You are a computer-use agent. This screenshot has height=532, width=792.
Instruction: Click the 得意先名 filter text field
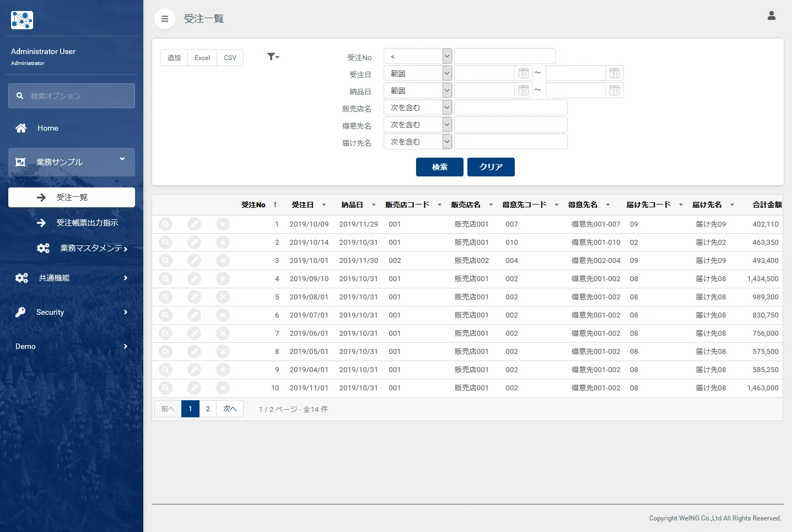click(x=510, y=125)
